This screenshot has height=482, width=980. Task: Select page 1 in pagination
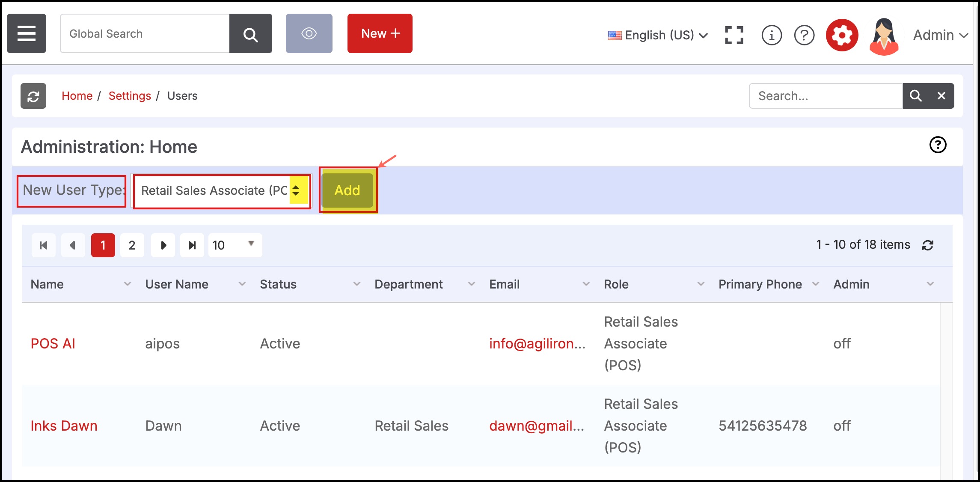click(103, 245)
